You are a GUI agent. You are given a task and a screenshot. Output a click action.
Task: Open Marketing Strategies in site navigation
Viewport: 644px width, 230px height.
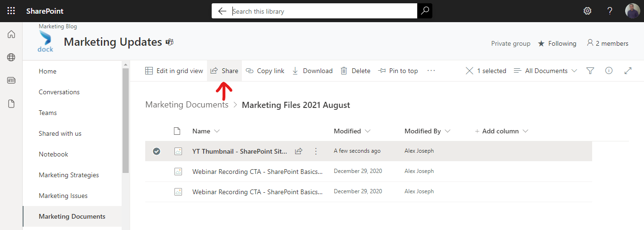[69, 175]
